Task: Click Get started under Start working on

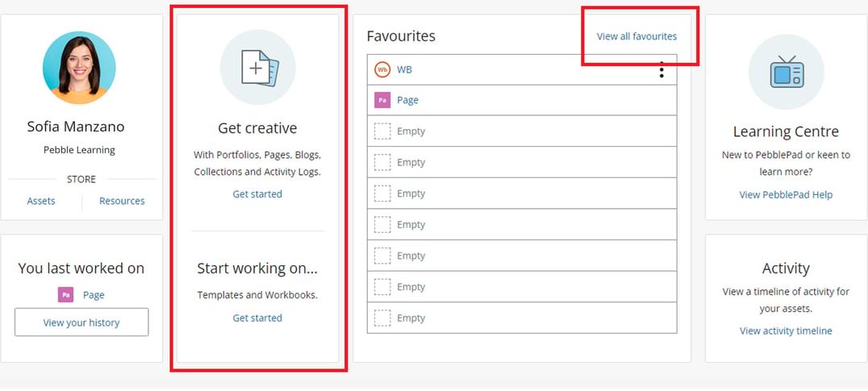Action: (x=257, y=318)
